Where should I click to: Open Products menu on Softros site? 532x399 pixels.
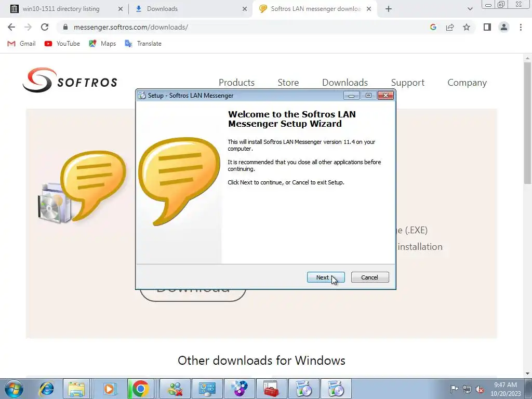(236, 83)
